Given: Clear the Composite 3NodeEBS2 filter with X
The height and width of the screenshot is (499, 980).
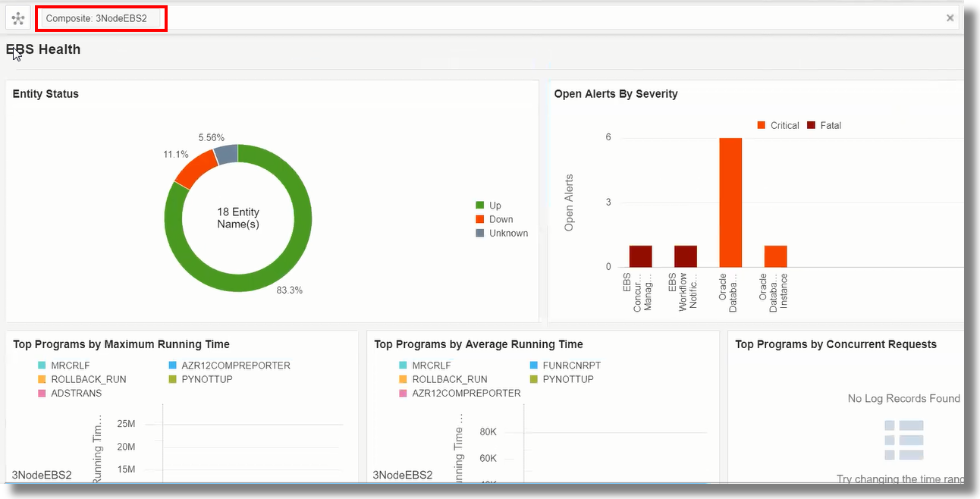Looking at the screenshot, I should pyautogui.click(x=950, y=18).
